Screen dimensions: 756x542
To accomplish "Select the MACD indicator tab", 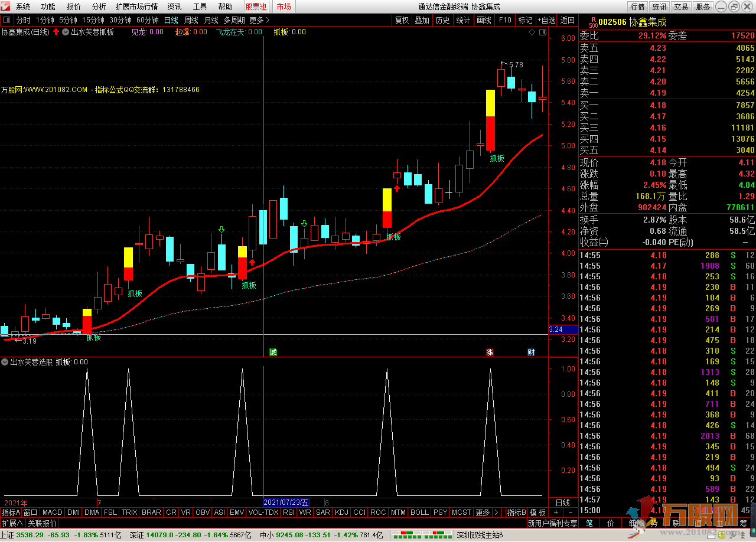I will tap(52, 512).
